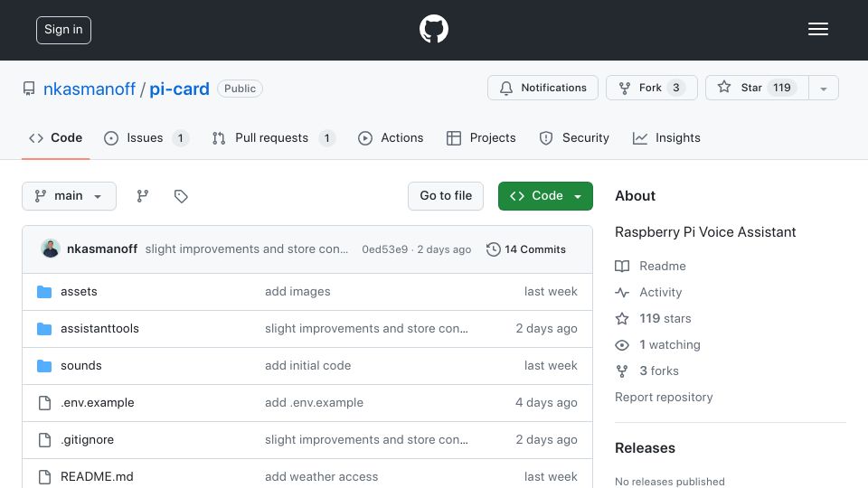Click the commit history clock icon
Viewport: 868px width, 488px height.
(494, 249)
